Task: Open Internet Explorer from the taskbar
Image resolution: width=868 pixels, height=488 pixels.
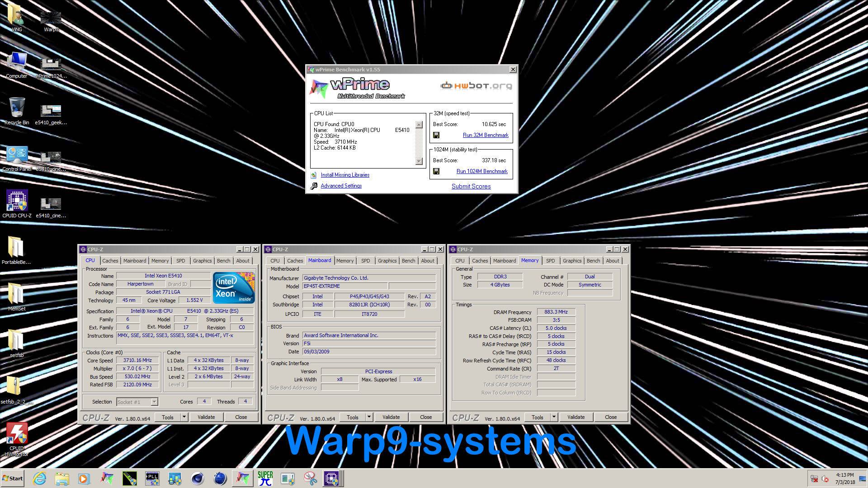Action: click(40, 479)
